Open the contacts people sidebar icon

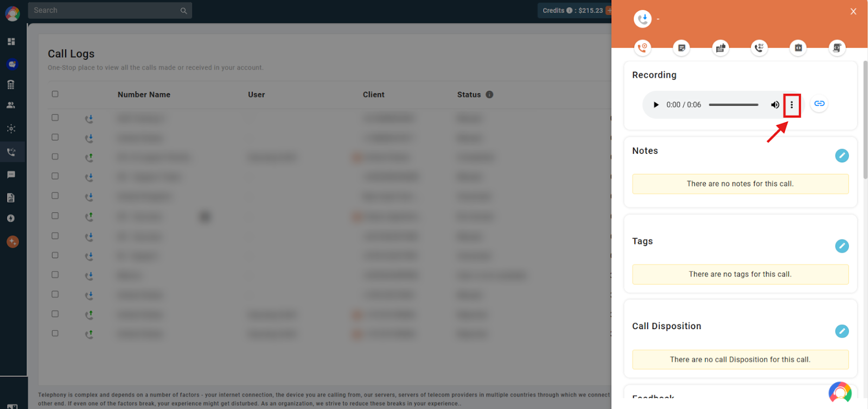(11, 105)
